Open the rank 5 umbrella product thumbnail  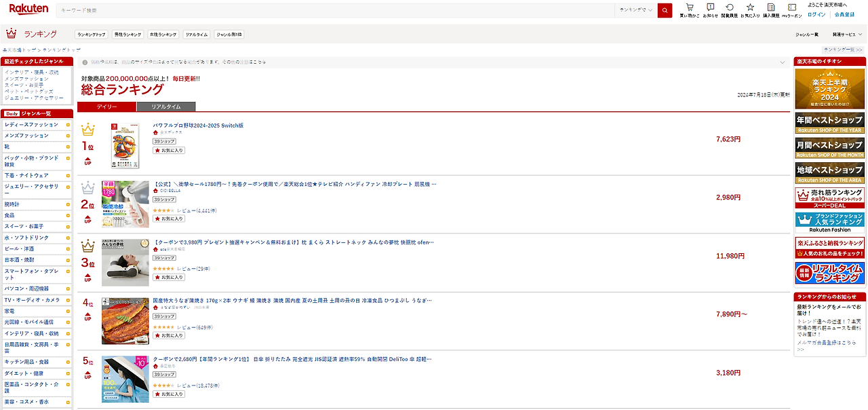point(125,379)
